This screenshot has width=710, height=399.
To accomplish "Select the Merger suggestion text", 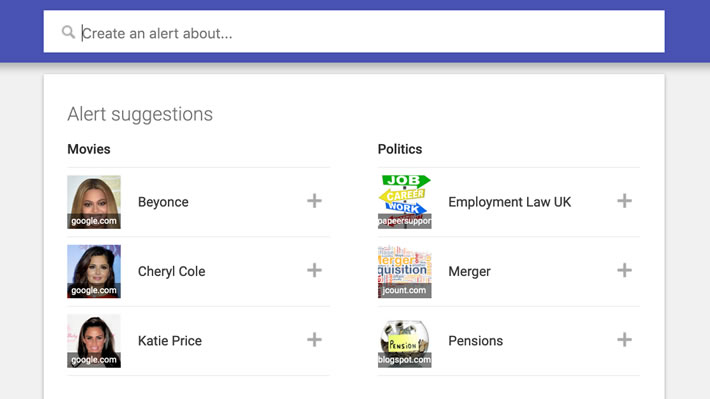I will pos(470,272).
